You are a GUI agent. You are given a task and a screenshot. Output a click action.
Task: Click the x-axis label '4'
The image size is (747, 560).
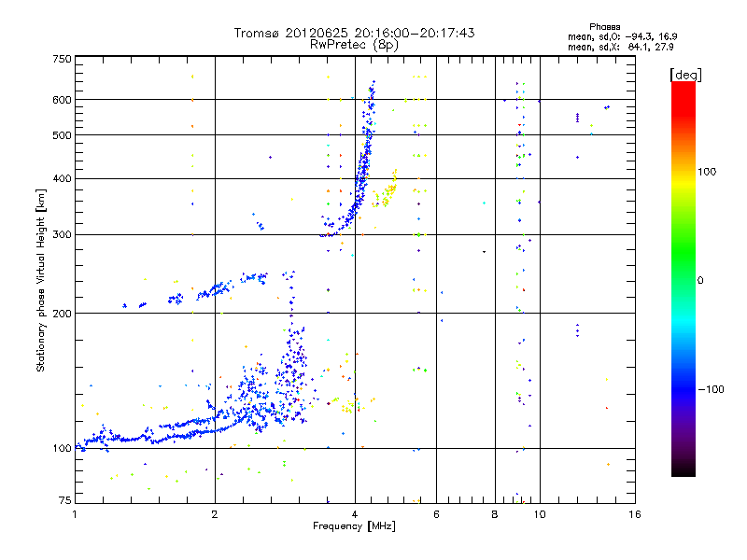(x=355, y=514)
